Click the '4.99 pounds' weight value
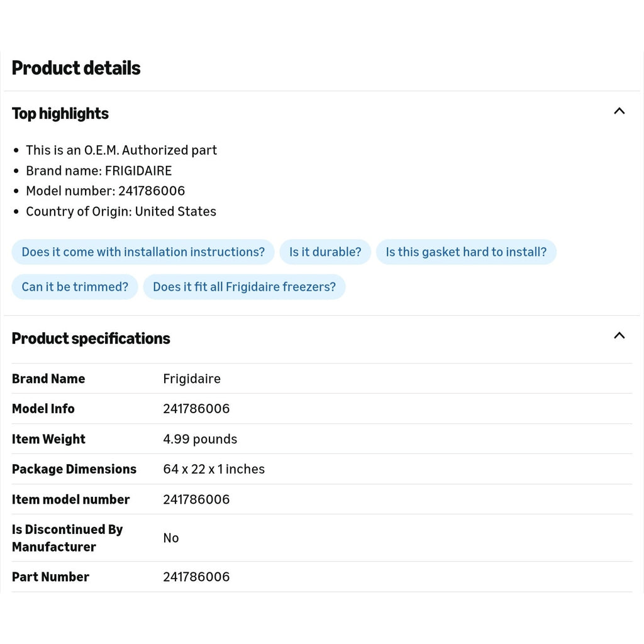The image size is (644, 644). (200, 439)
